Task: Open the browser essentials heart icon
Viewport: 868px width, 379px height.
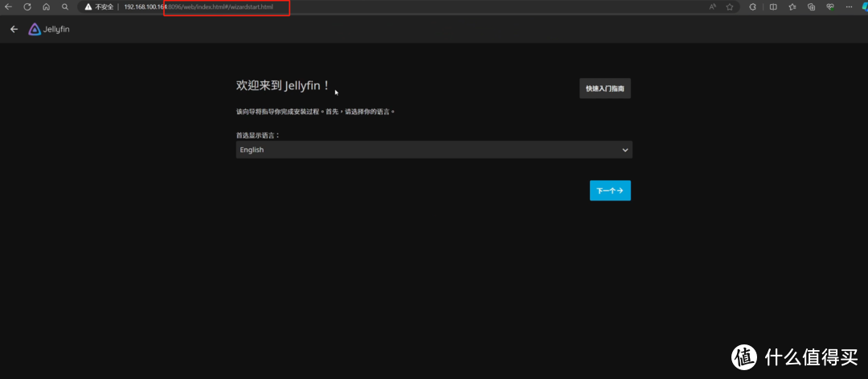Action: coord(829,6)
